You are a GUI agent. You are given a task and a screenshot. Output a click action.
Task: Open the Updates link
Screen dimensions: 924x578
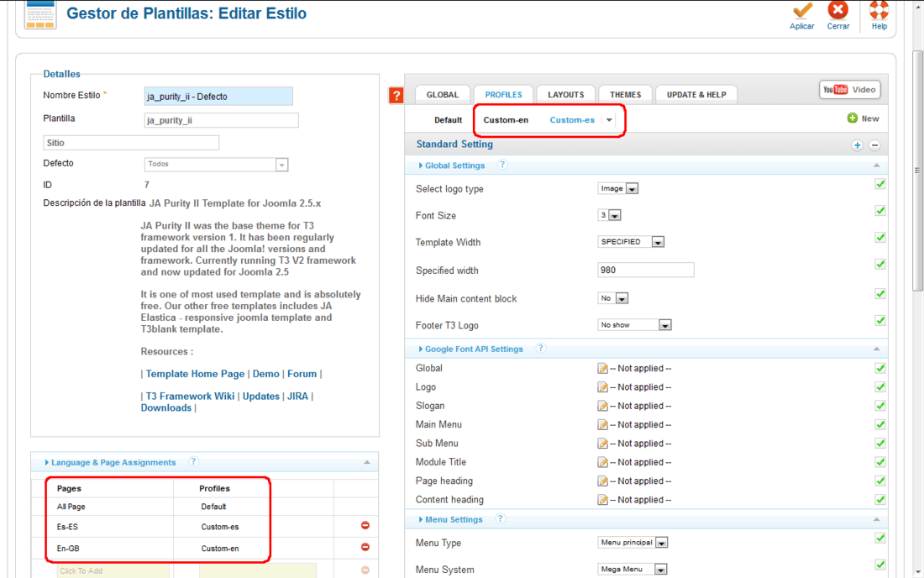pos(261,396)
